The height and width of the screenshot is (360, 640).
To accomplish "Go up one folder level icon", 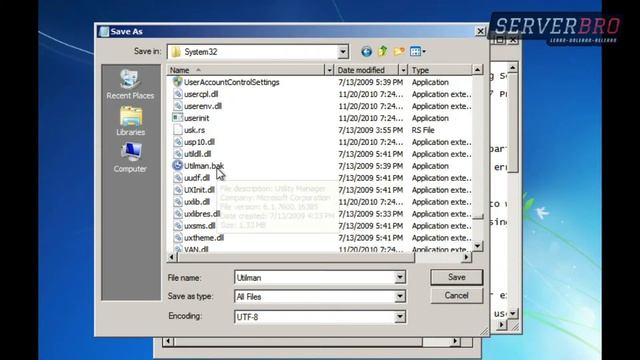I will point(382,51).
